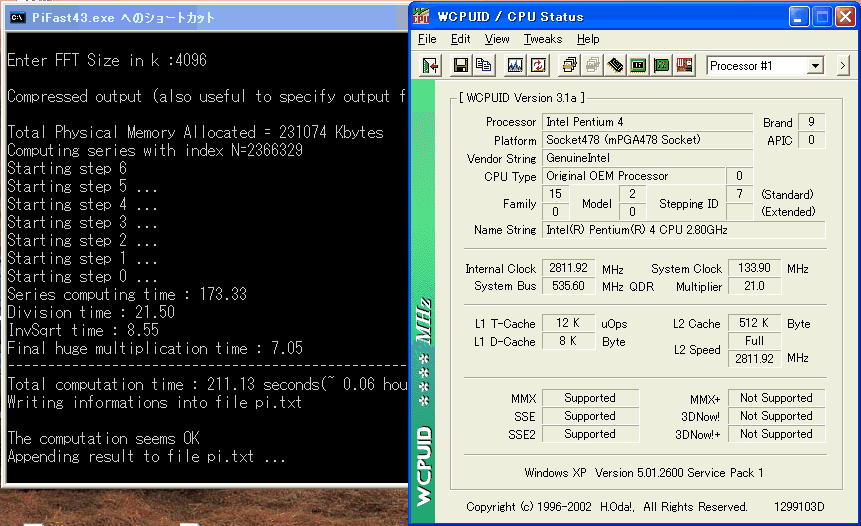Minimize the WCPUID window
The width and height of the screenshot is (861, 526).
(799, 16)
